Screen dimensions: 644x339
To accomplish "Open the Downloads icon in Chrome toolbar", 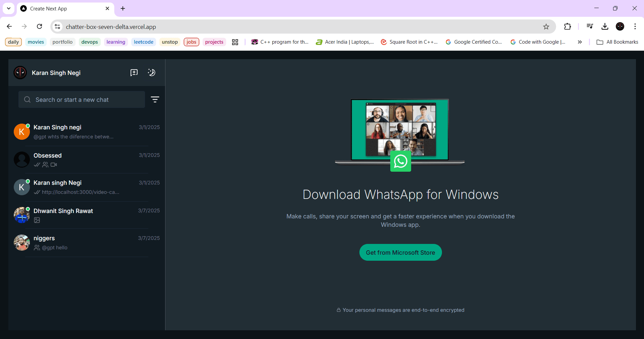I will tap(605, 27).
